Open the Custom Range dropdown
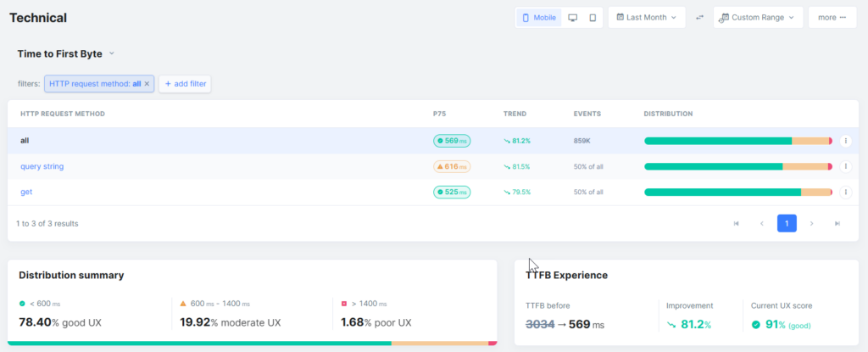The height and width of the screenshot is (352, 868). [758, 18]
